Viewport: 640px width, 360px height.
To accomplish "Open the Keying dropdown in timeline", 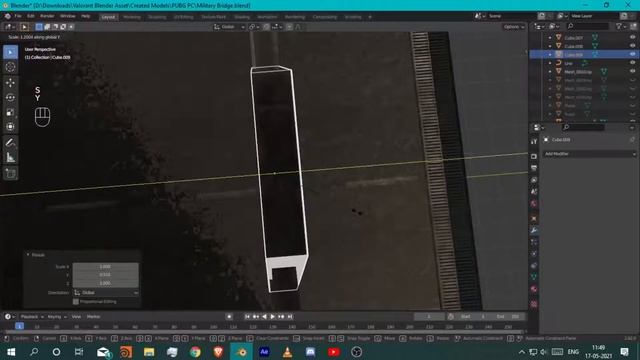I will [x=57, y=316].
